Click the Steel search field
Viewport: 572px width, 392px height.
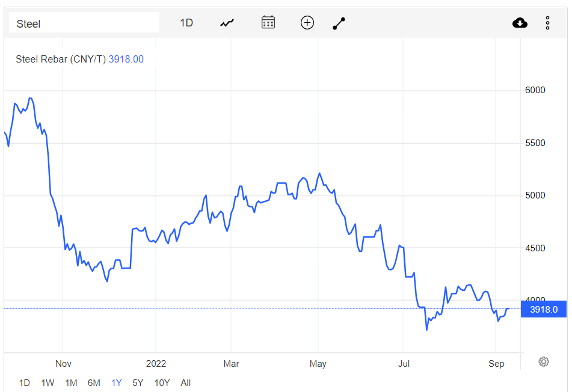coord(84,23)
